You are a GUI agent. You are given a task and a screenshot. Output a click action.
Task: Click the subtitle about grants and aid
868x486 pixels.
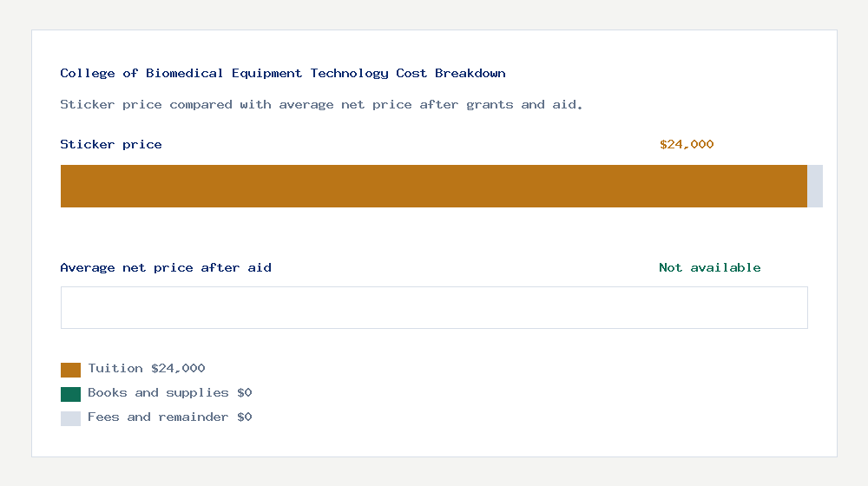(321, 105)
